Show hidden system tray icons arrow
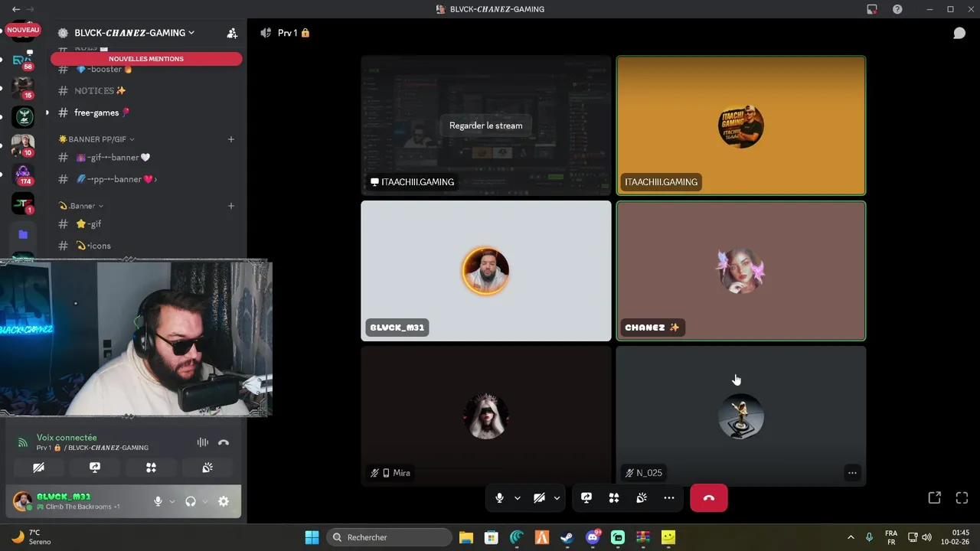Screen dimensions: 980x551 click(x=851, y=537)
